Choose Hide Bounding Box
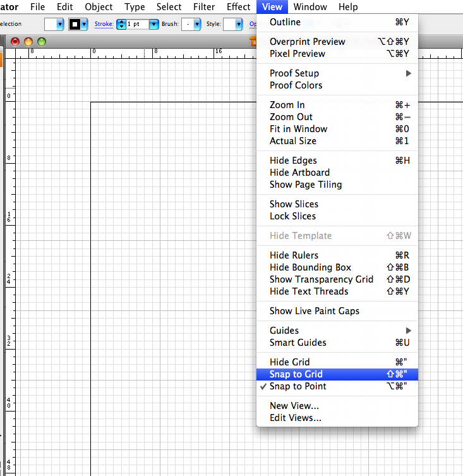The width and height of the screenshot is (463, 476). pyautogui.click(x=337, y=267)
